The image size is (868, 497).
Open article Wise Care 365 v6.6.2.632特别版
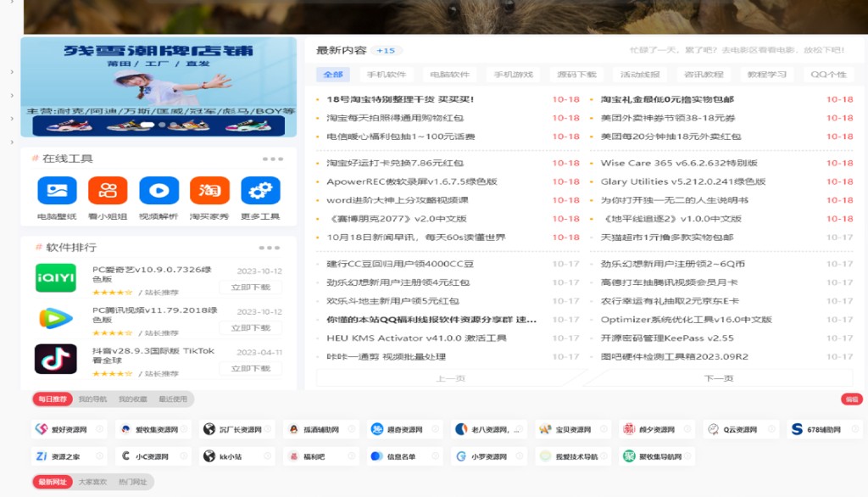[679, 163]
